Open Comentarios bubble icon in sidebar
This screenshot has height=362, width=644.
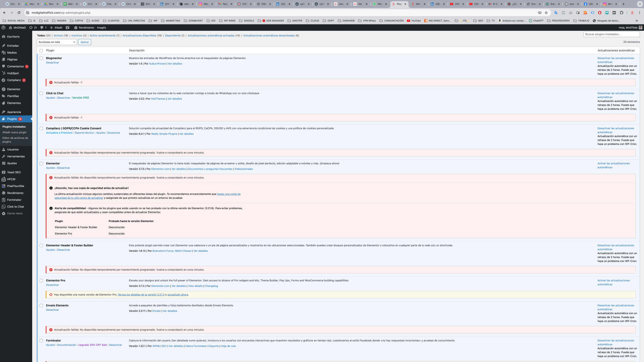[3, 66]
